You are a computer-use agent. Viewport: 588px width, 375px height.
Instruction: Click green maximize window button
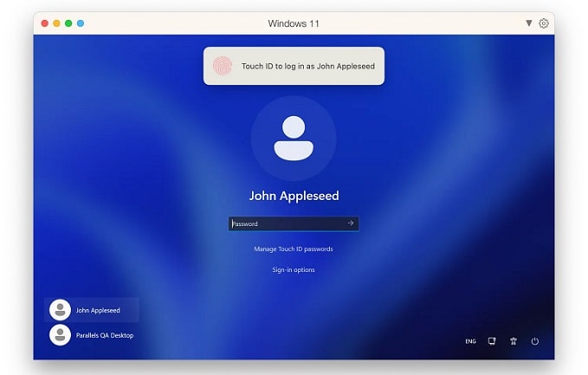coord(68,23)
